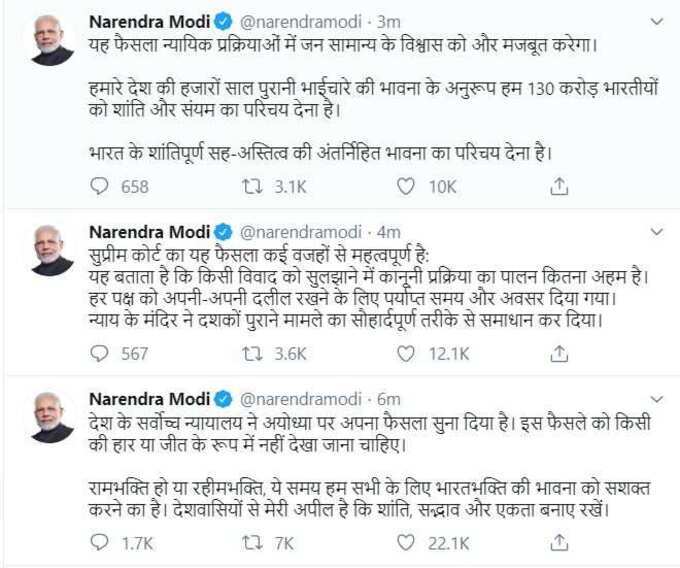
Task: Like the tweet with 22.1K likes
Action: click(406, 543)
